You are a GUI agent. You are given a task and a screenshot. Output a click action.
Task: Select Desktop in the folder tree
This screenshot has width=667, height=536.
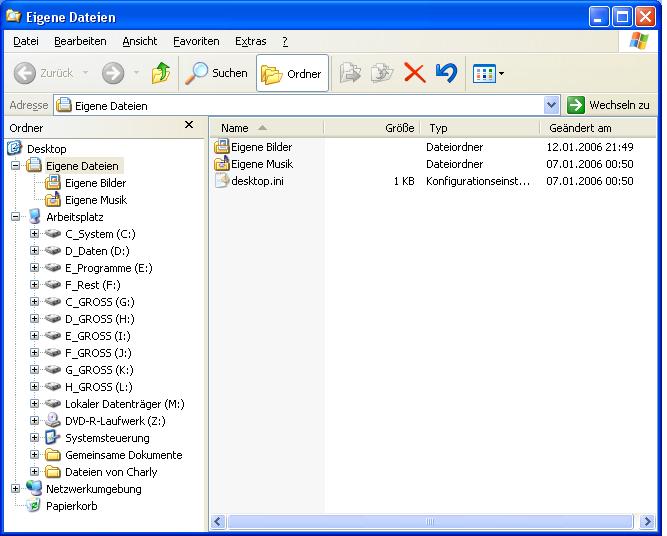click(x=46, y=149)
